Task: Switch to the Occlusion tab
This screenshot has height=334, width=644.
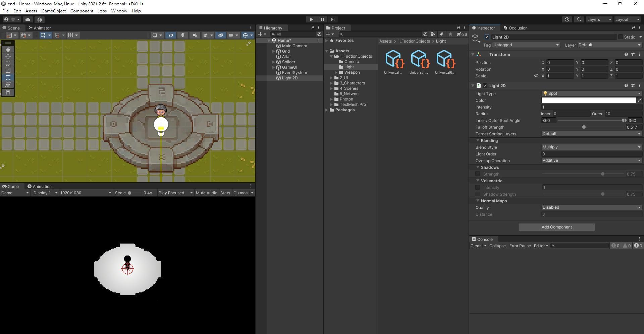Action: (x=516, y=28)
